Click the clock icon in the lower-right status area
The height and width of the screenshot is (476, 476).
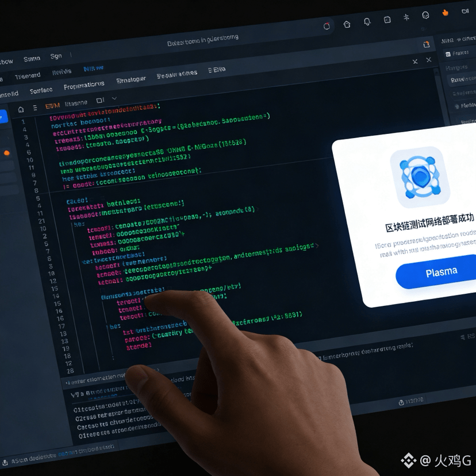tap(401, 402)
